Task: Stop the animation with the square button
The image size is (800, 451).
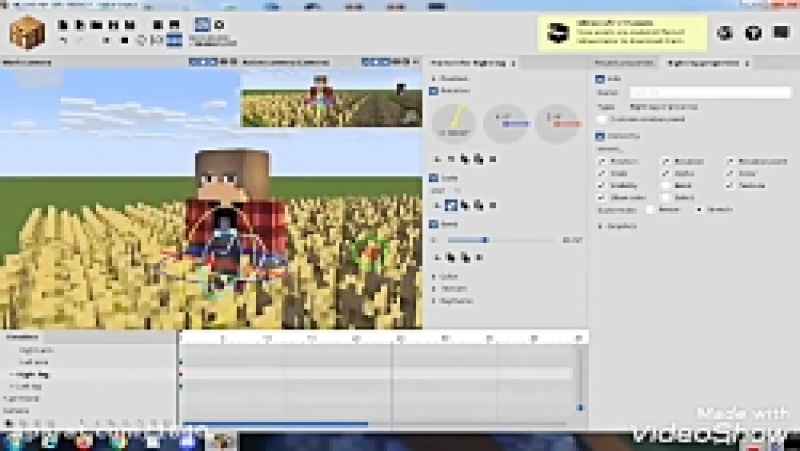Action: pos(124,40)
